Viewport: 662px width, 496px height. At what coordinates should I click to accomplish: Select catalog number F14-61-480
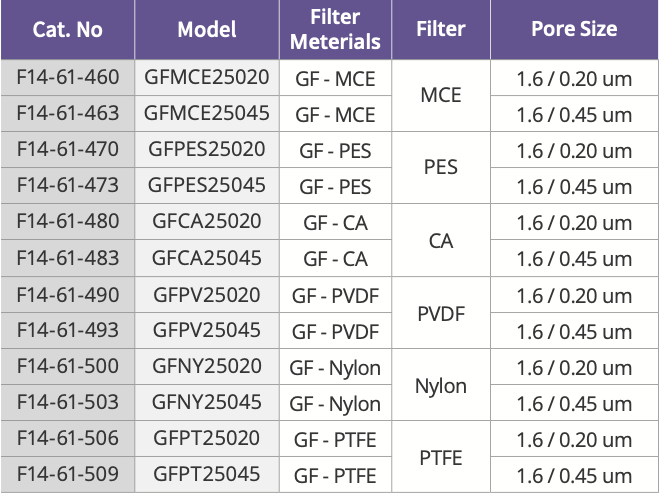pyautogui.click(x=68, y=222)
